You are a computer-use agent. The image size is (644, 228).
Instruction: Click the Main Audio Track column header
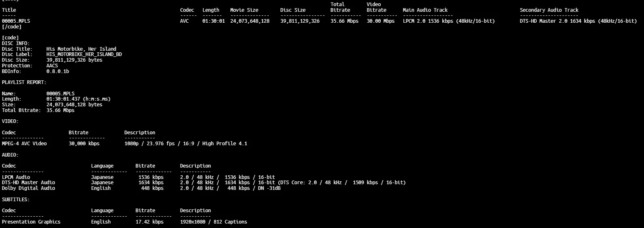(x=425, y=10)
